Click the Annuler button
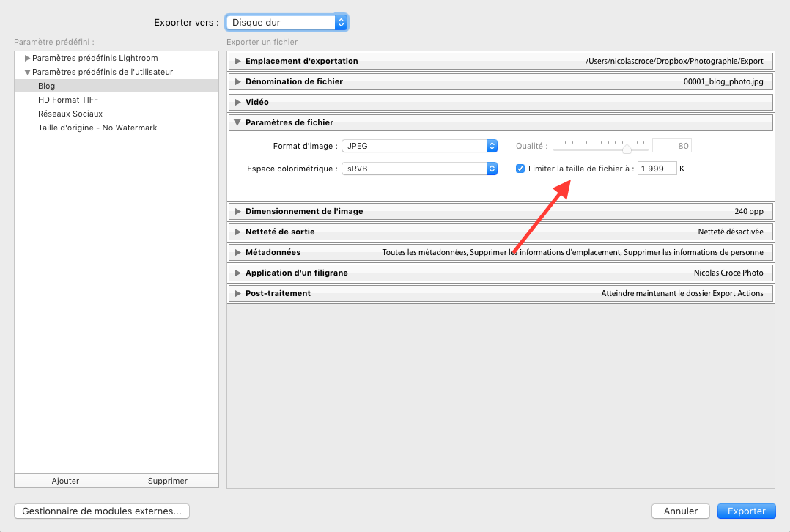Image resolution: width=790 pixels, height=532 pixels. click(x=680, y=511)
